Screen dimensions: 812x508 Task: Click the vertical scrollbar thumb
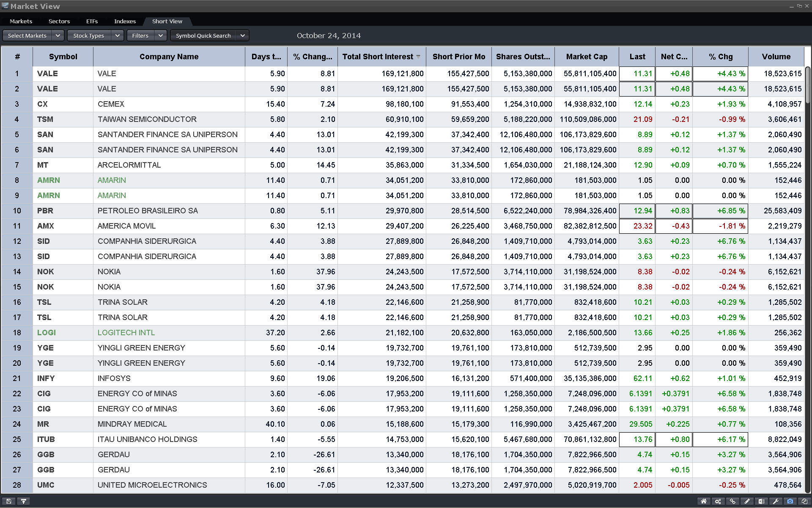pos(807,85)
